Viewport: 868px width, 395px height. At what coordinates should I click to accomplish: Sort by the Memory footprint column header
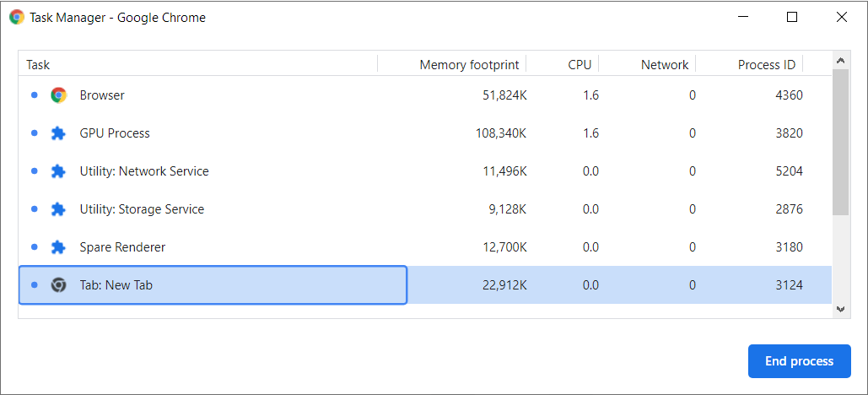[469, 65]
